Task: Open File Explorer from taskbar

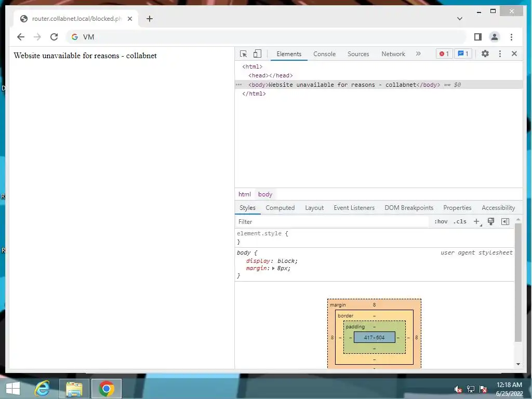Action: (x=74, y=389)
